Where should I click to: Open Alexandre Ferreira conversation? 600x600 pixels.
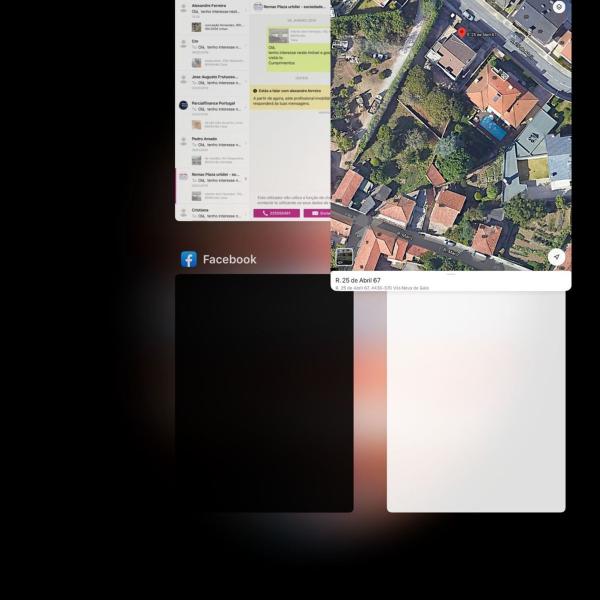pyautogui.click(x=215, y=9)
